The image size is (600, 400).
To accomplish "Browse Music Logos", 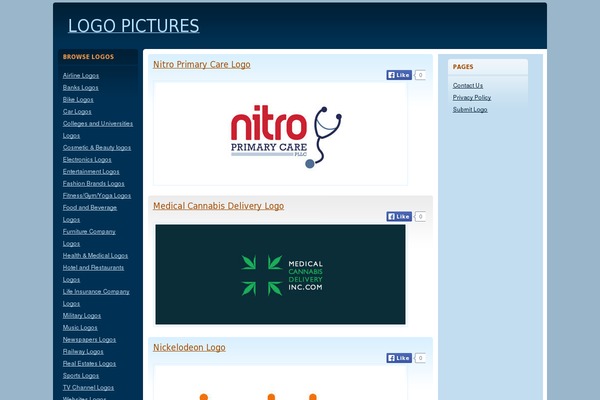I will coord(80,328).
